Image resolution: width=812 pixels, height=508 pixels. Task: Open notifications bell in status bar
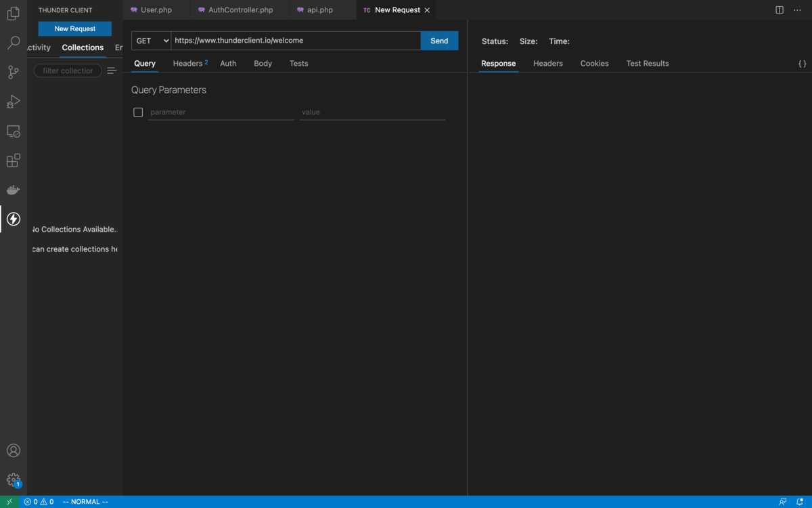(799, 502)
